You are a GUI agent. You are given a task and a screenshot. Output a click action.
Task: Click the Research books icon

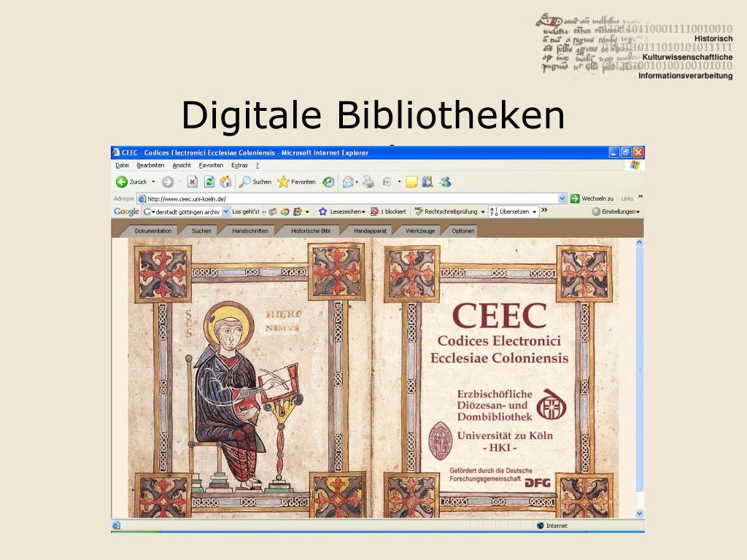[x=427, y=182]
